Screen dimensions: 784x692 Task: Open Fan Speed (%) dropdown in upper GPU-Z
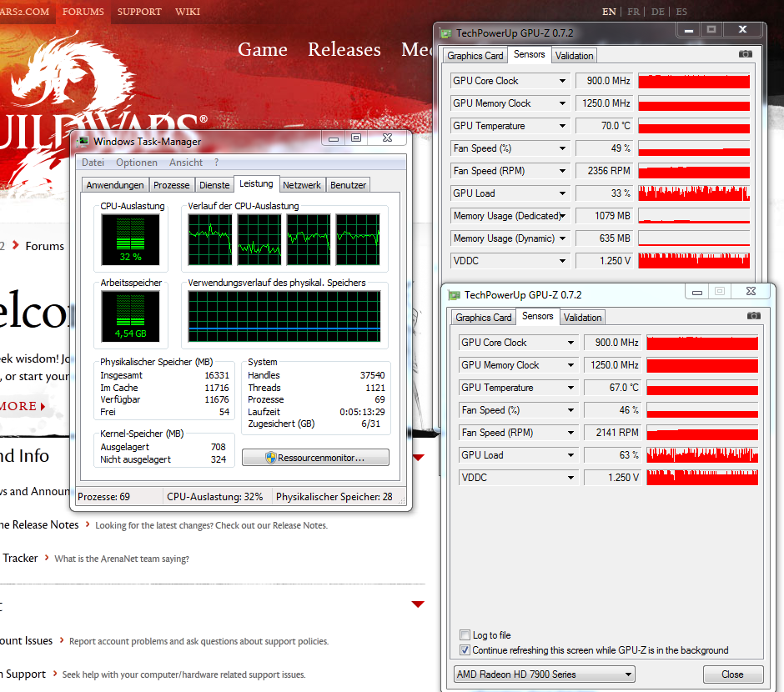pos(562,148)
